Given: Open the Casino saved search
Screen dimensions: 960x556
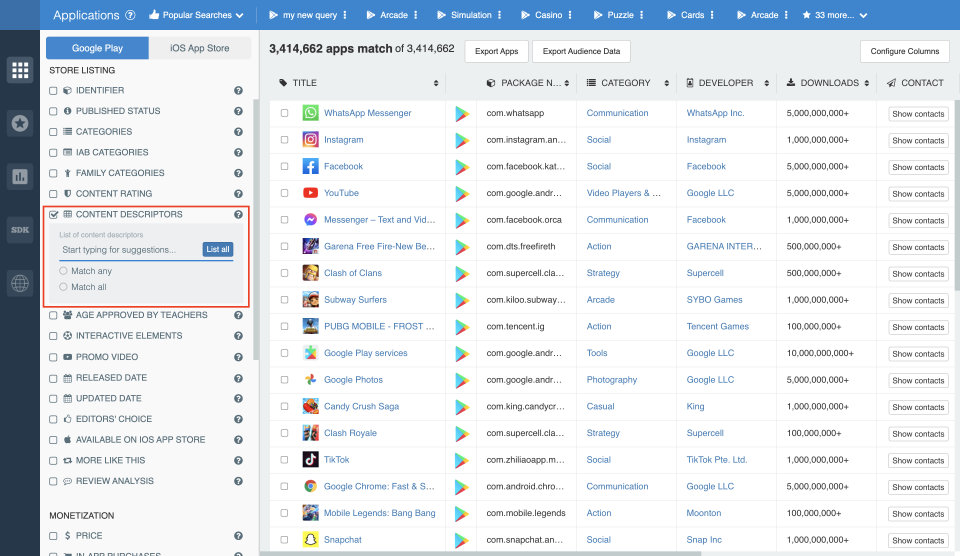Looking at the screenshot, I should coord(541,15).
